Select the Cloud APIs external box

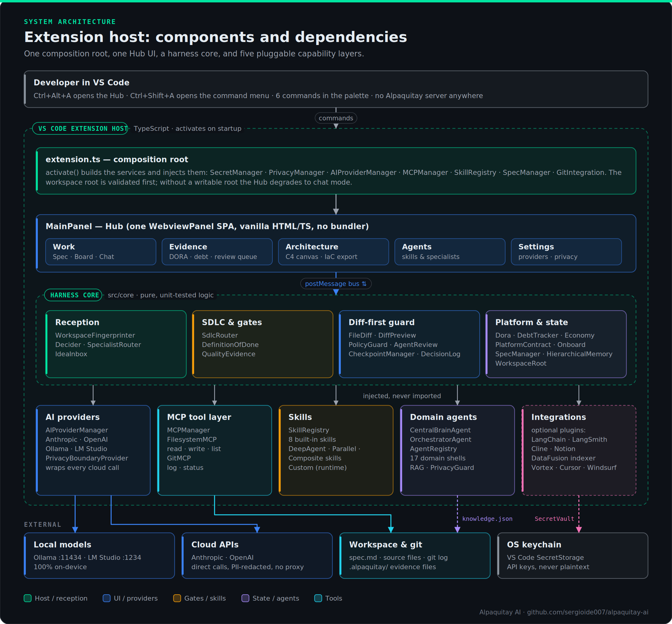tap(257, 556)
